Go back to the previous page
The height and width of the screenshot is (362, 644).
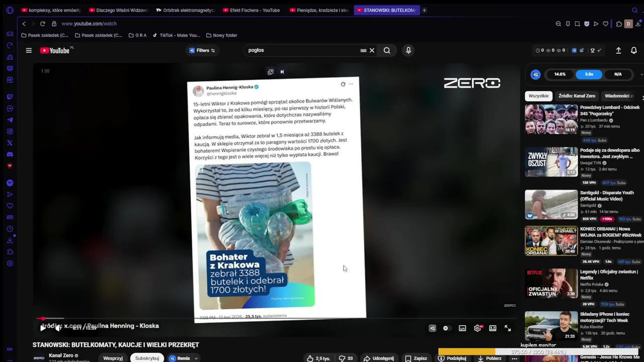tap(24, 24)
